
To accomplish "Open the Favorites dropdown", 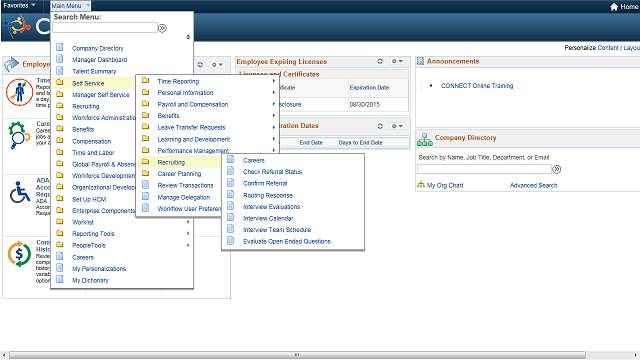I will pyautogui.click(x=19, y=5).
